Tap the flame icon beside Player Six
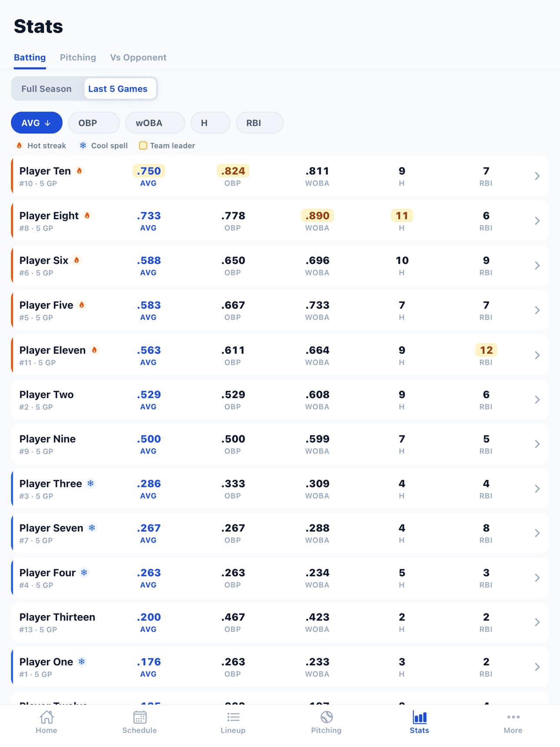 (x=77, y=260)
